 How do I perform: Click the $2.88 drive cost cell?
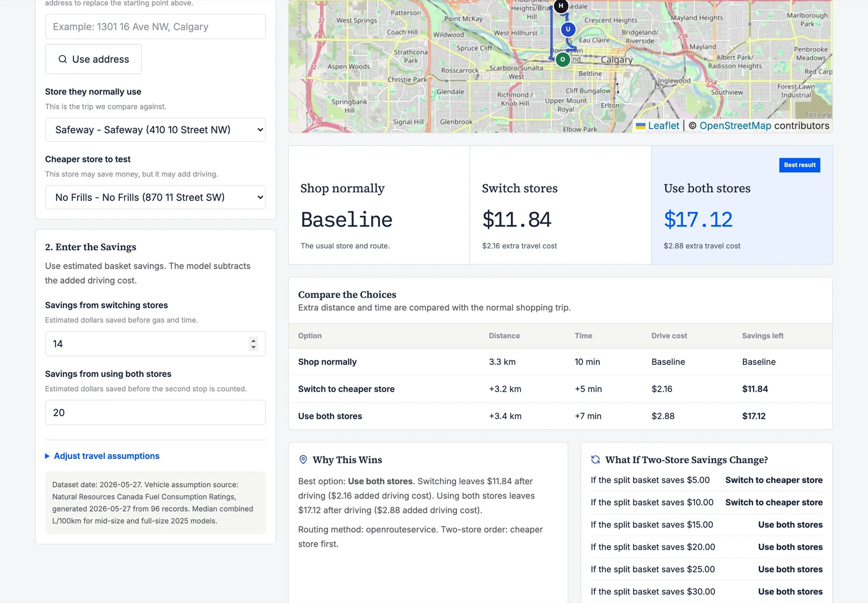(663, 416)
